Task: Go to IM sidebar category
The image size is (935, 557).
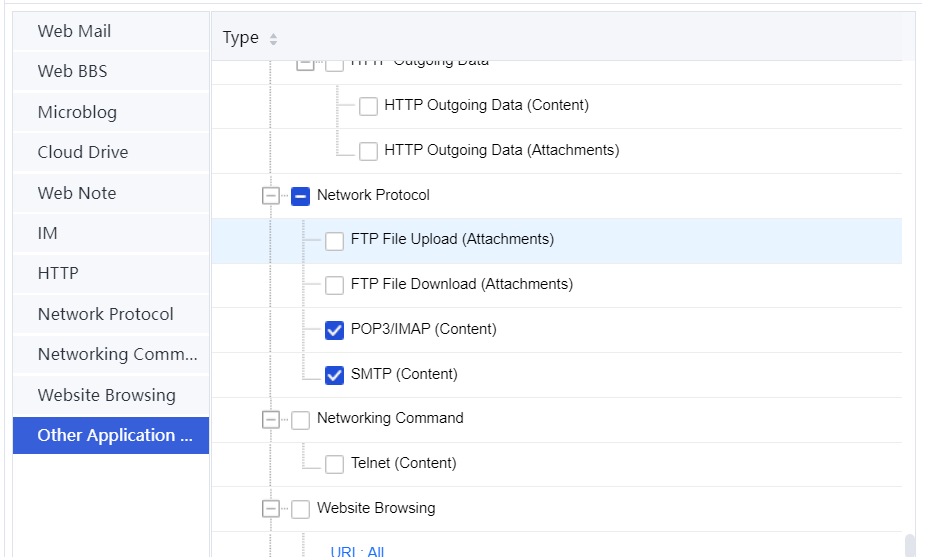Action: (x=48, y=233)
